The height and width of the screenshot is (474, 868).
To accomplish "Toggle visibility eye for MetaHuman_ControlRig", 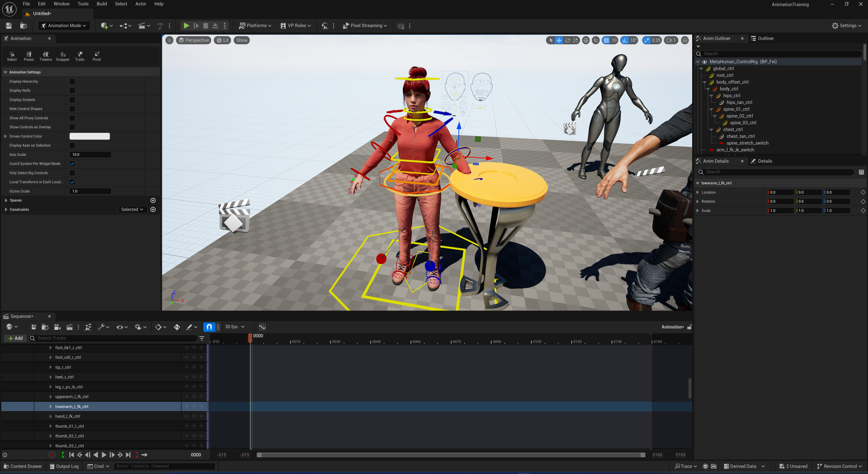I will point(704,62).
